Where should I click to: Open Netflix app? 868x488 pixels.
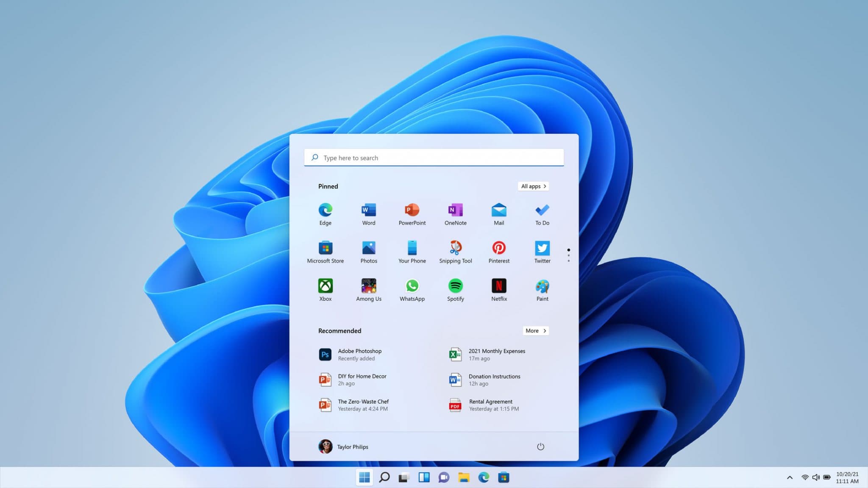[x=498, y=289]
